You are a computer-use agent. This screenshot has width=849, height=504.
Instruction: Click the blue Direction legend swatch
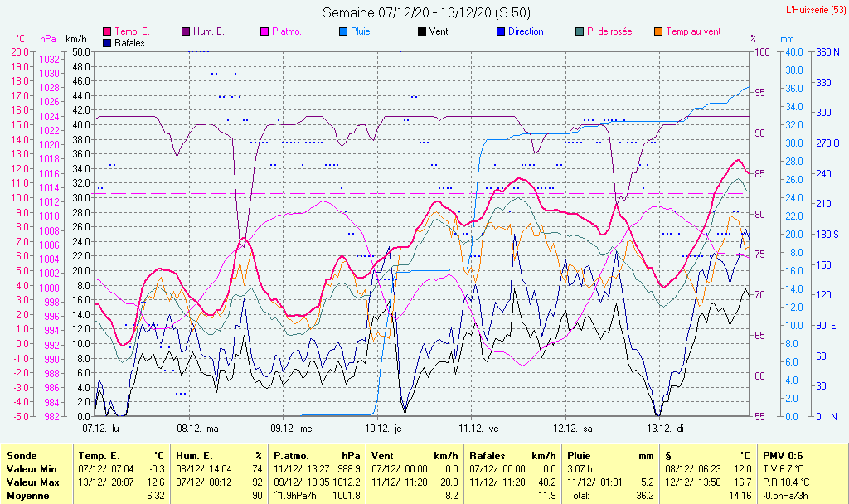click(x=501, y=32)
